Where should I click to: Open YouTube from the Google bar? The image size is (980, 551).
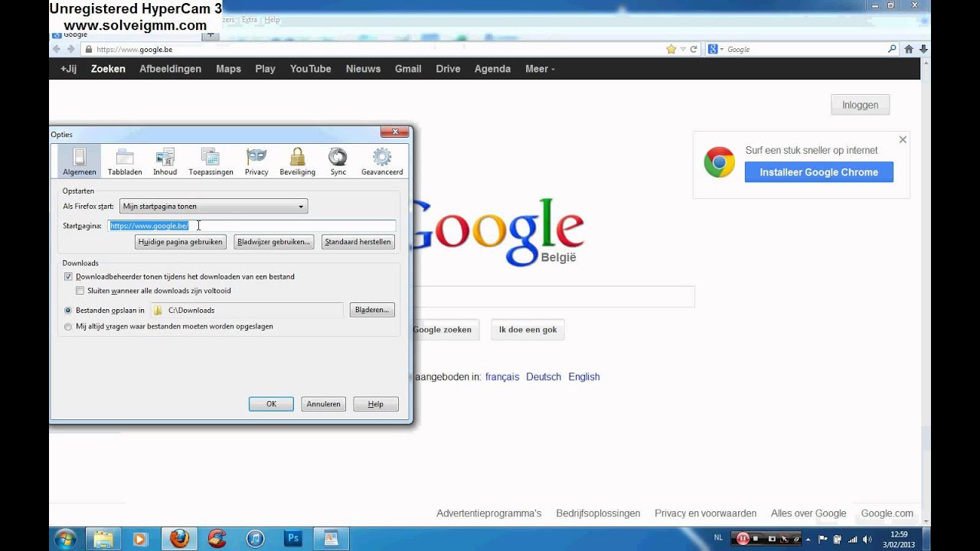[x=310, y=69]
